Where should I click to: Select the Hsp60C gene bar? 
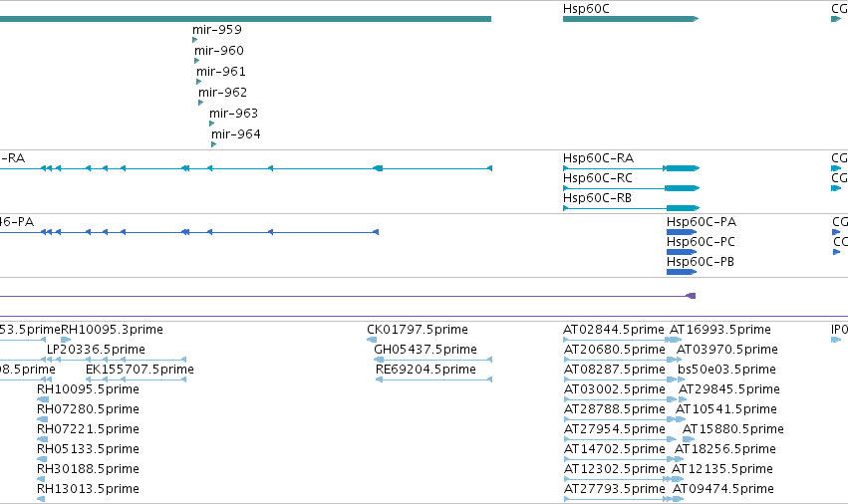(x=631, y=19)
